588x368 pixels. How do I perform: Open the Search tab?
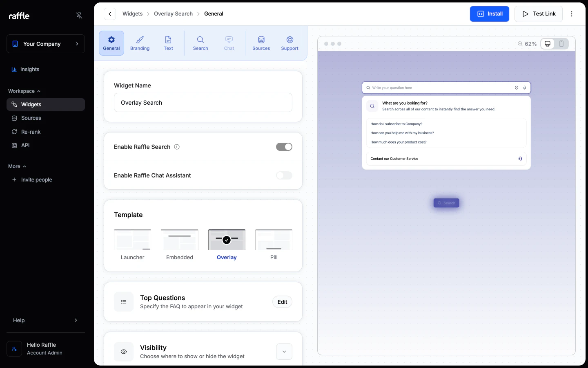(200, 43)
